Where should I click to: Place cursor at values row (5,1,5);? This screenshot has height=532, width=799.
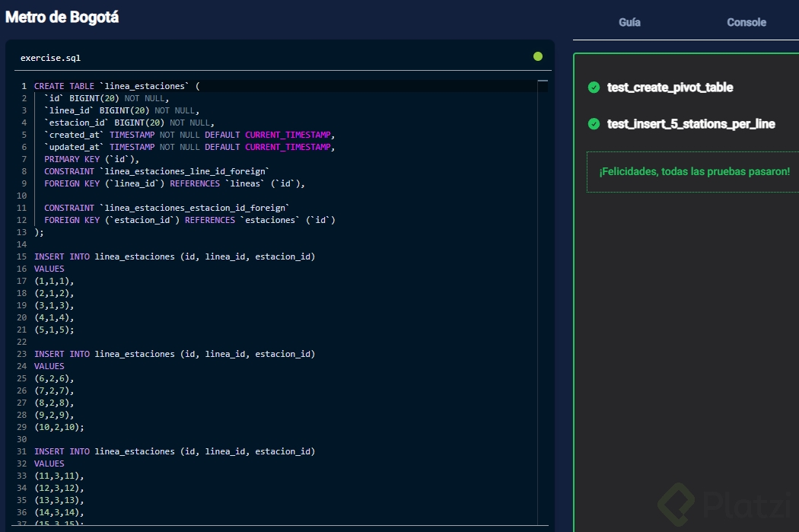[54, 330]
